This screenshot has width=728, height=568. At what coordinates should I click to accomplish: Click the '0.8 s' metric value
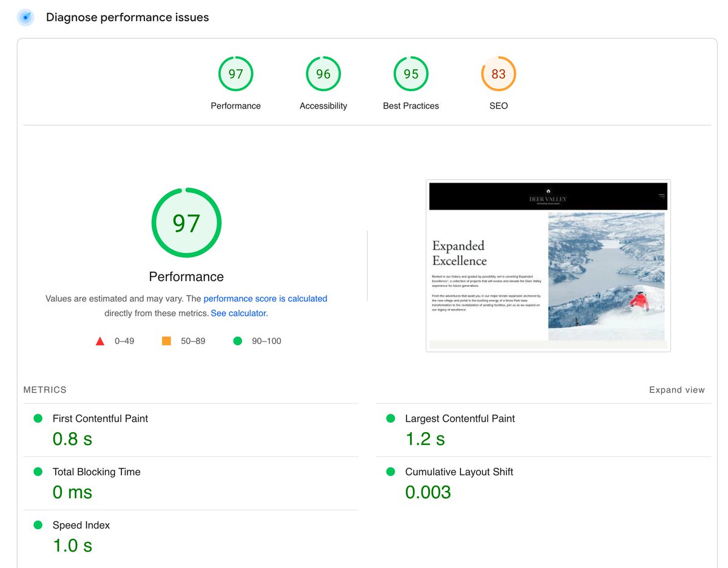pos(72,439)
